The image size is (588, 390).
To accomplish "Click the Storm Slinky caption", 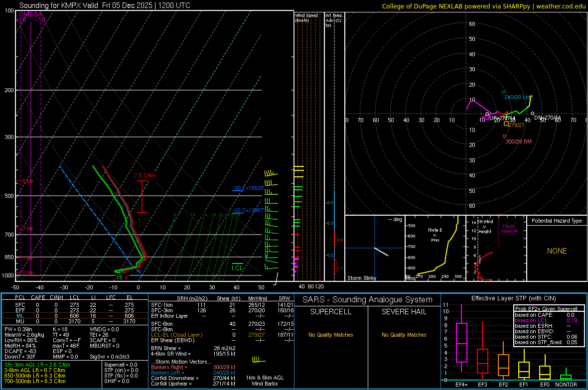I will (361, 278).
